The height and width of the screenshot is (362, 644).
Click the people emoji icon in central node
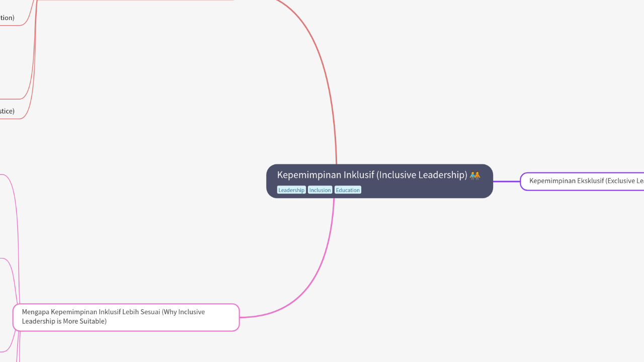475,175
